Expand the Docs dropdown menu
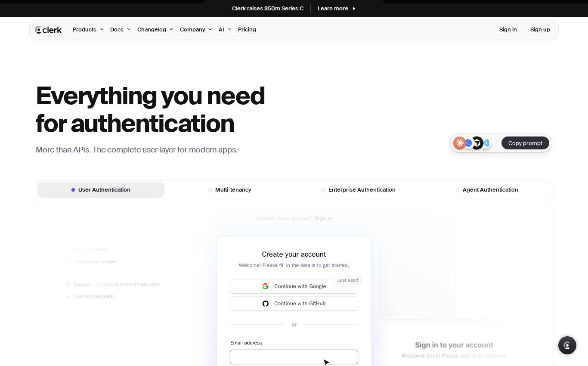The image size is (588, 366). (x=120, y=30)
